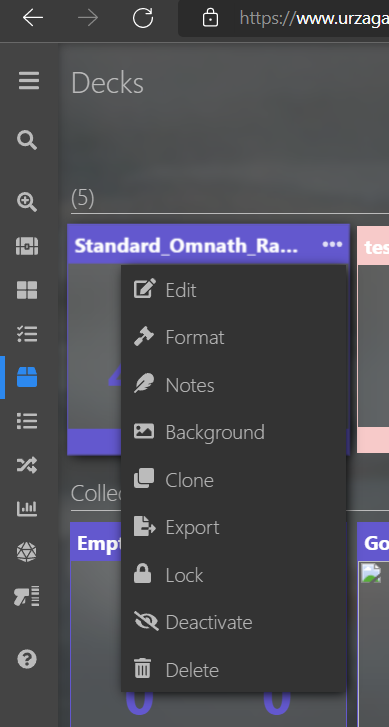
Task: Open the help question mark icon
Action: coord(27,659)
